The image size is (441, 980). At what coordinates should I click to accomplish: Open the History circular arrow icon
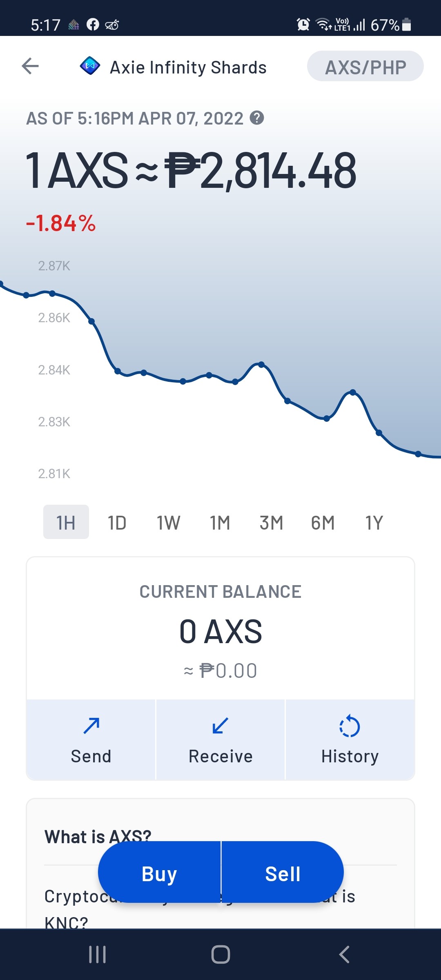350,726
